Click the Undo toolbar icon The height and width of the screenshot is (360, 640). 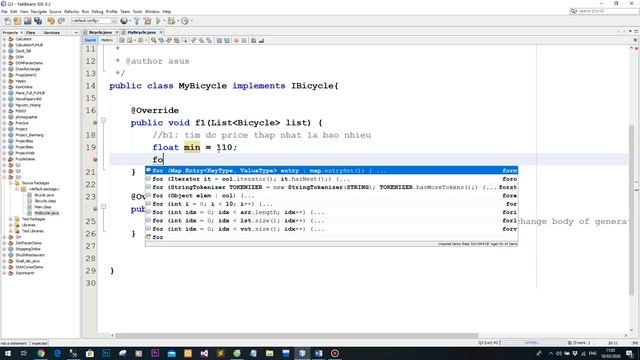point(51,21)
